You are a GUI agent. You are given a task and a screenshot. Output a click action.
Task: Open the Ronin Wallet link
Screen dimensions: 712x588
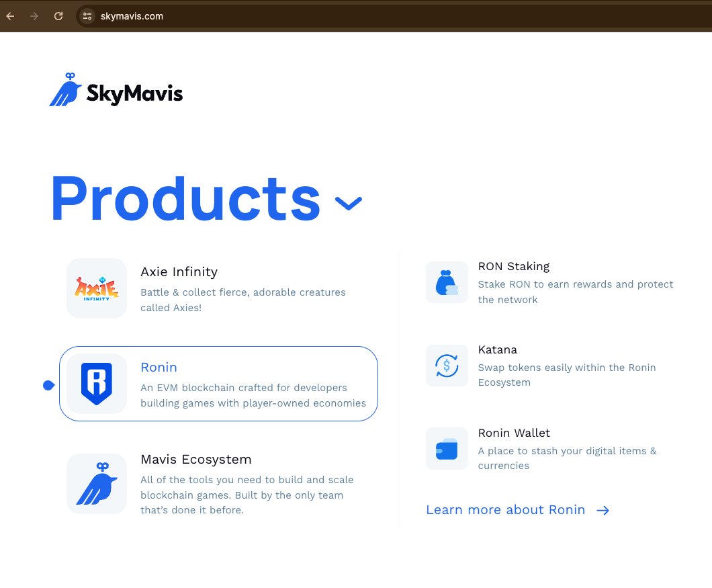514,433
